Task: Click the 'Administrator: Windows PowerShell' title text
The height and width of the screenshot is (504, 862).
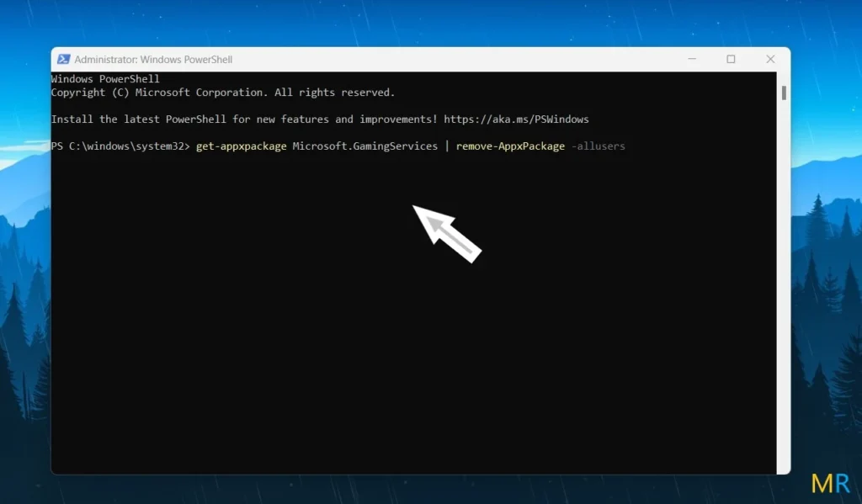Action: pyautogui.click(x=153, y=60)
